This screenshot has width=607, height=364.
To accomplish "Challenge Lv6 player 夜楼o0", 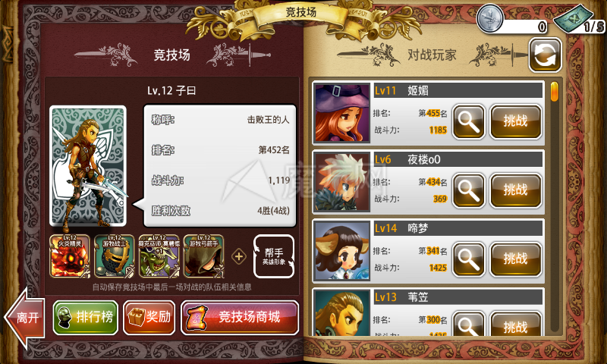I will pyautogui.click(x=515, y=190).
